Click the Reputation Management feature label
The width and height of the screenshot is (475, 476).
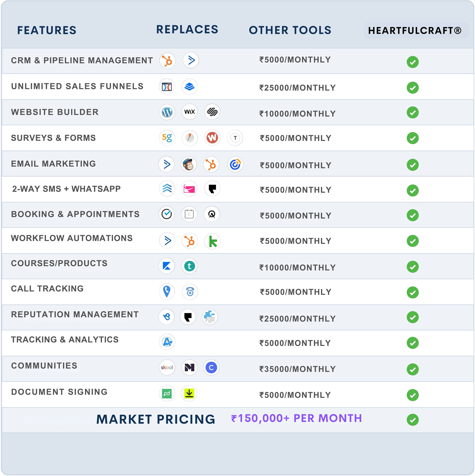(75, 314)
